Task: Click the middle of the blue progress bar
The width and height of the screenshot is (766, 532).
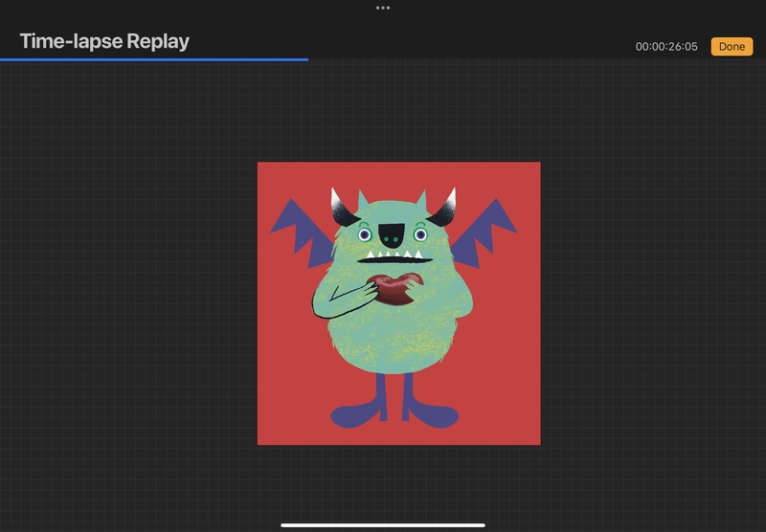Action: (x=153, y=59)
